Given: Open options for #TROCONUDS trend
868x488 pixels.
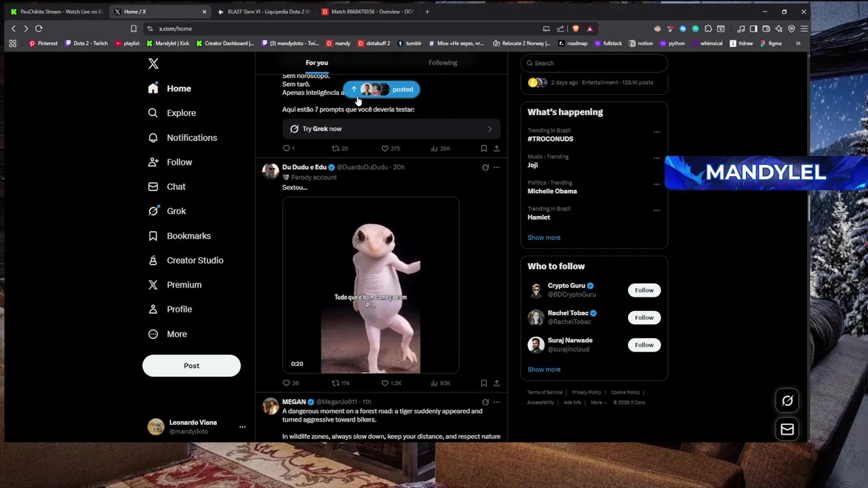Looking at the screenshot, I should (656, 132).
